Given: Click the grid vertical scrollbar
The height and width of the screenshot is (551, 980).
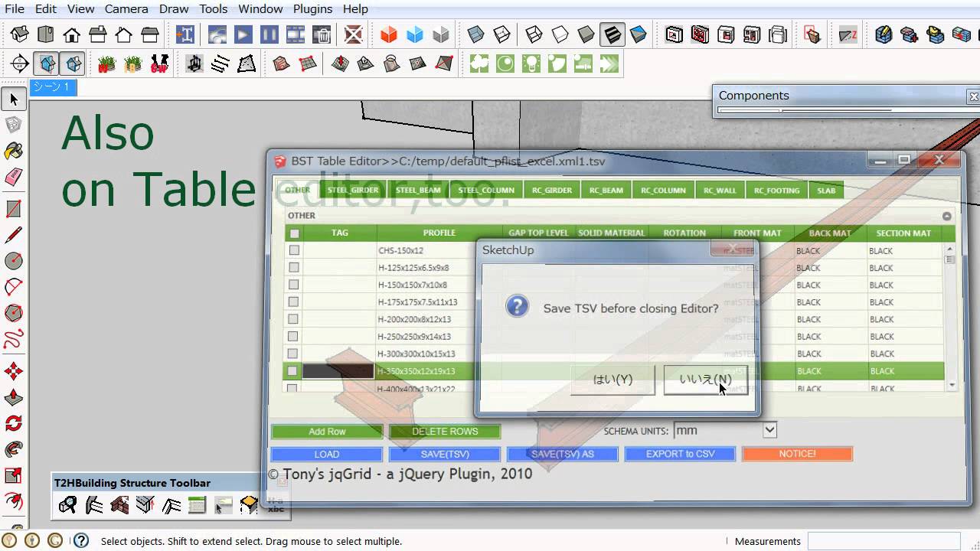Looking at the screenshot, I should pos(950,318).
